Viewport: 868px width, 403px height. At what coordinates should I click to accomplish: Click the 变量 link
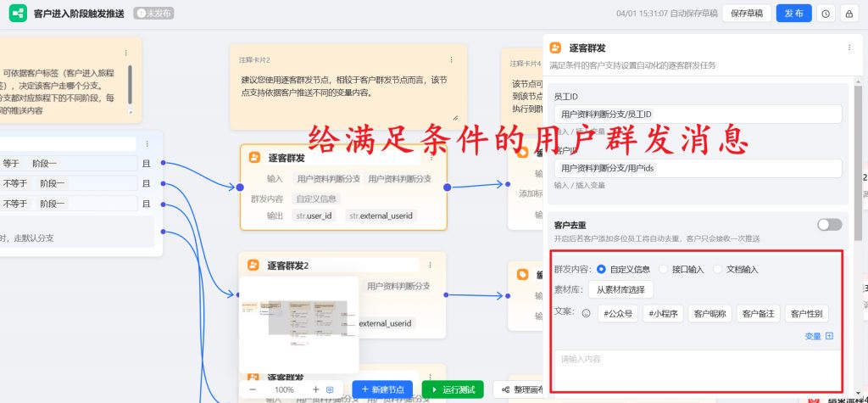pyautogui.click(x=813, y=336)
